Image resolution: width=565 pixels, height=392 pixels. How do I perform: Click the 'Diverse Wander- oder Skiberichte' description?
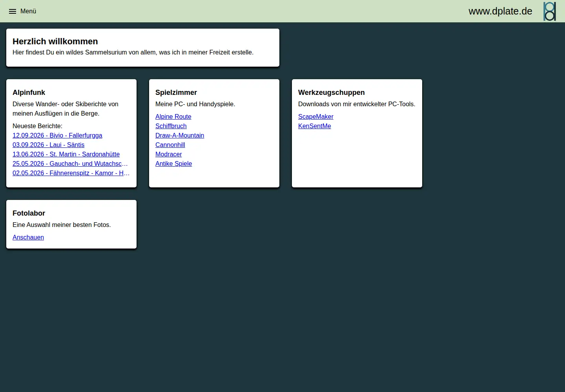tap(66, 109)
